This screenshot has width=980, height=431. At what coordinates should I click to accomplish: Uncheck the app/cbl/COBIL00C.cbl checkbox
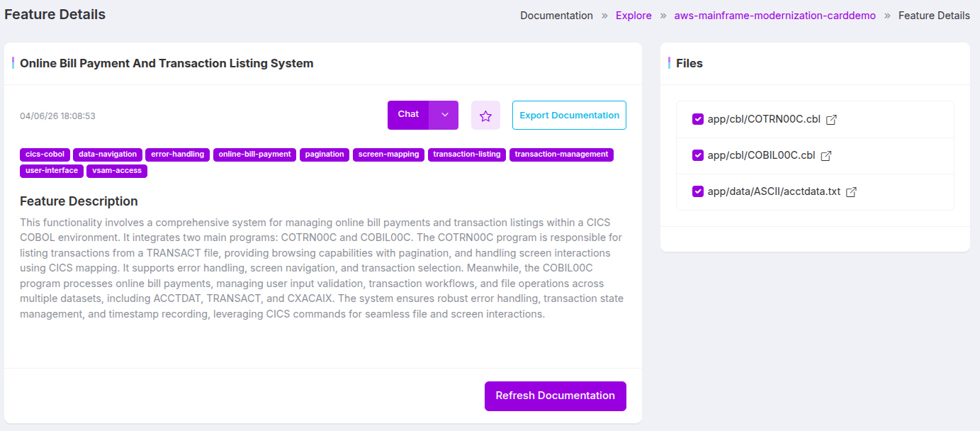[x=698, y=155]
